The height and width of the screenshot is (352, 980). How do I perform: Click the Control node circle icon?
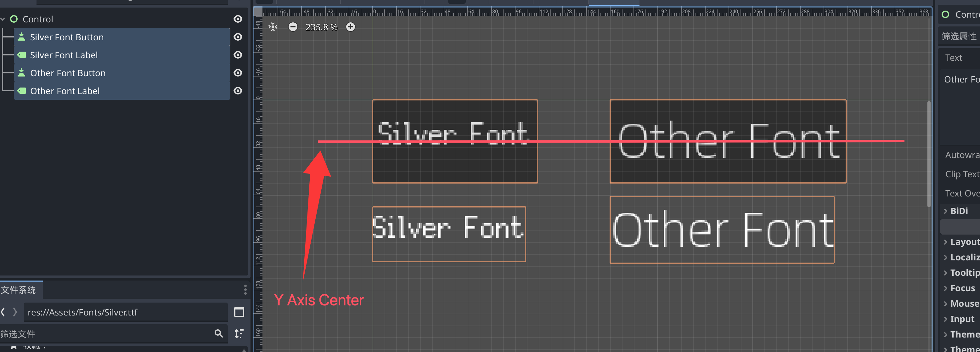pyautogui.click(x=14, y=19)
